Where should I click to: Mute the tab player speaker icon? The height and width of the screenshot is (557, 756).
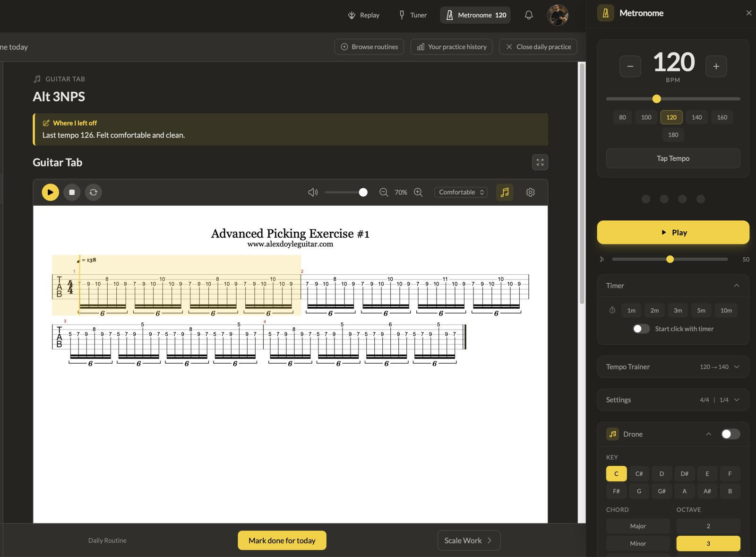click(313, 192)
